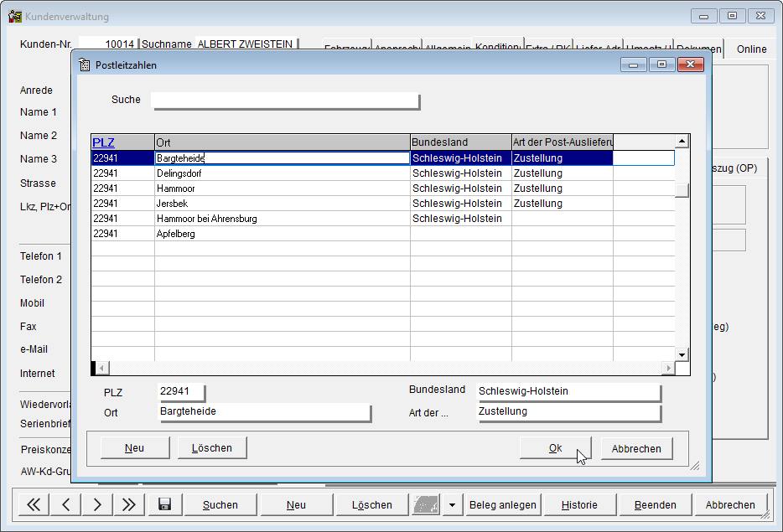The image size is (783, 532).
Task: Click the Bargteheide Ort cell being edited
Action: (283, 158)
